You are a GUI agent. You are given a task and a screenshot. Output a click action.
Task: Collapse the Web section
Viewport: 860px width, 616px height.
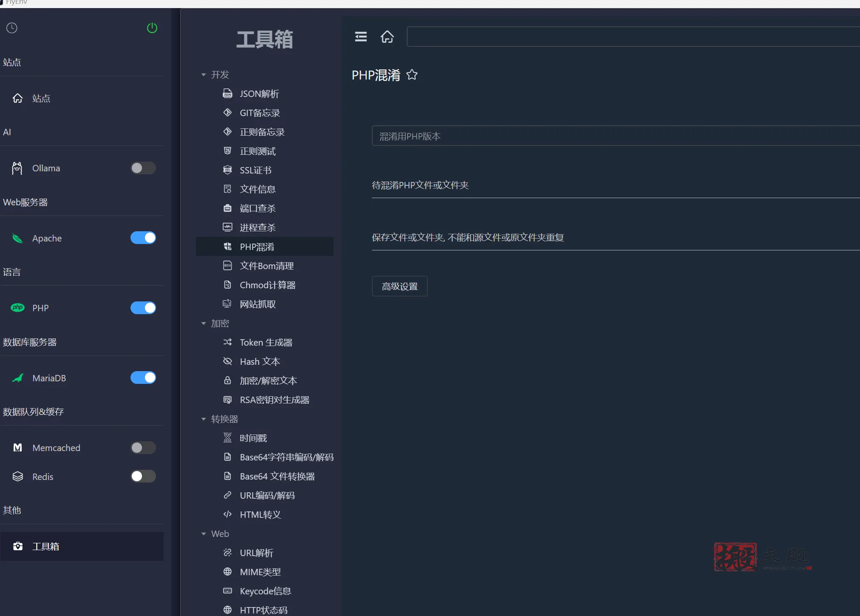coord(204,534)
